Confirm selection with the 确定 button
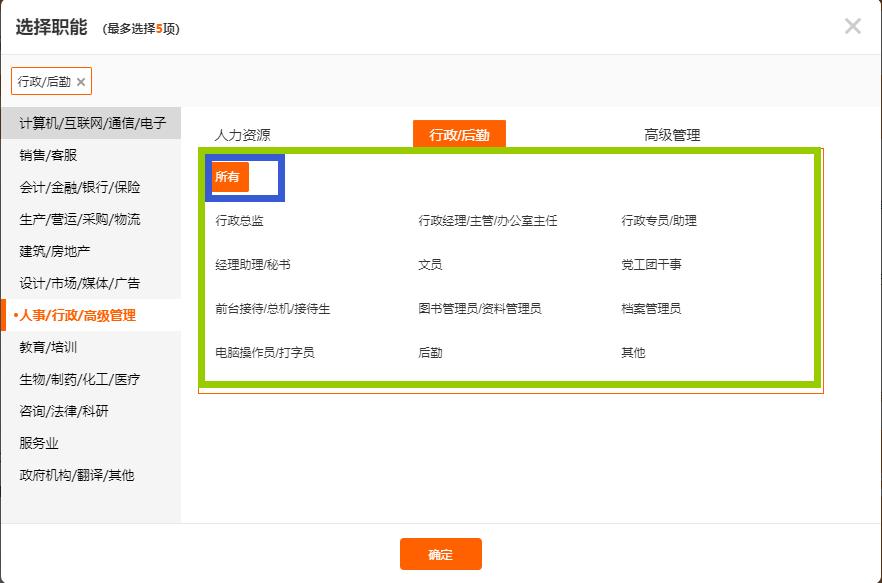The height and width of the screenshot is (583, 882). point(440,554)
